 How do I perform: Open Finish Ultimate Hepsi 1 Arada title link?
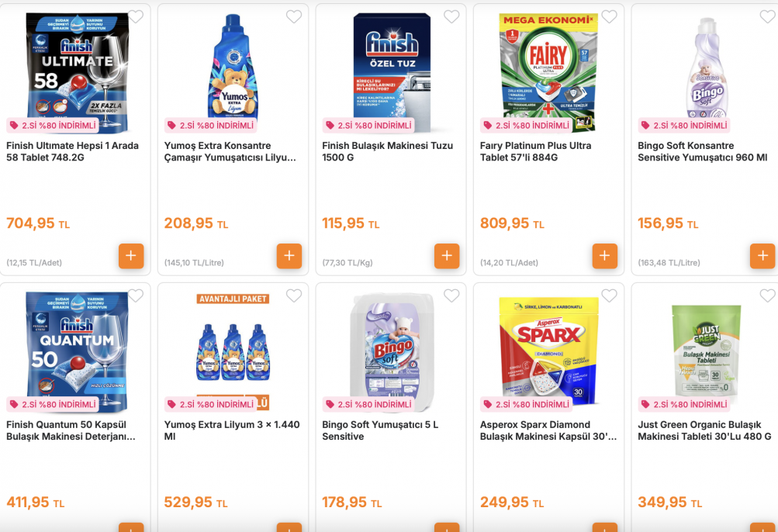coord(72,151)
